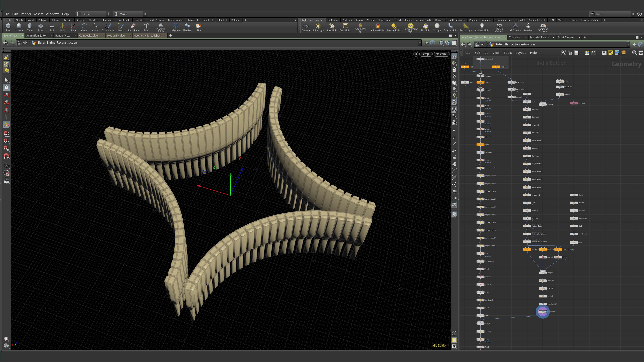Click the back arrow in network editor navigation
Viewport: 644px width, 362px height.
(463, 44)
